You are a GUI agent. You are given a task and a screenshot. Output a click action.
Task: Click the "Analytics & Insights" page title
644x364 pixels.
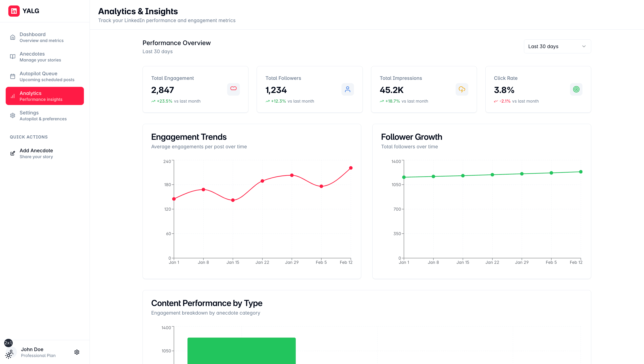click(x=138, y=11)
